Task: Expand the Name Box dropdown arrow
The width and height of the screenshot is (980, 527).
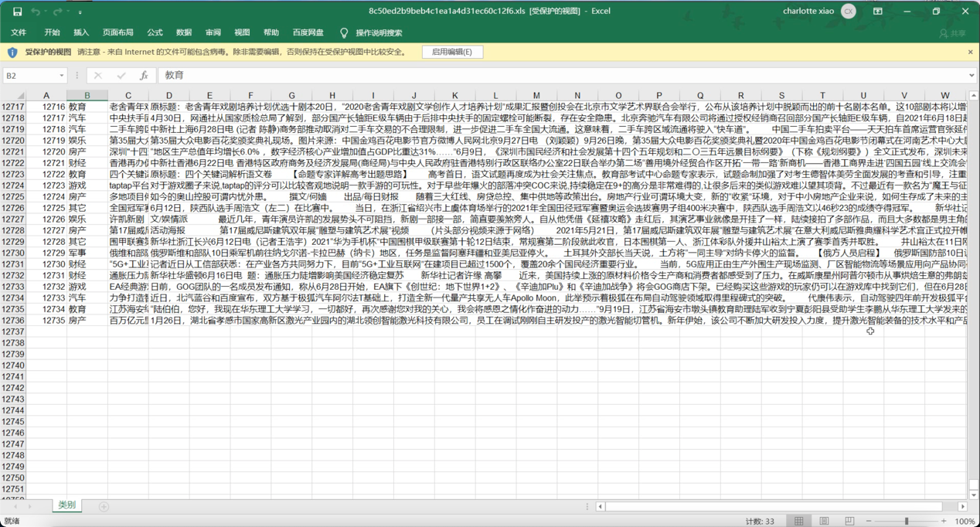Action: coord(61,75)
